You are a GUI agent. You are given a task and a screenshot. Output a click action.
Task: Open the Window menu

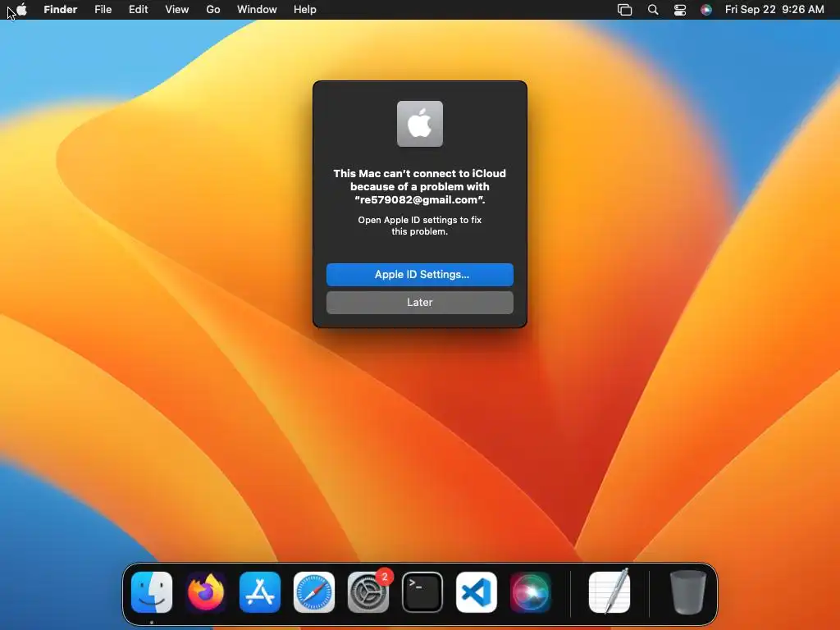257,10
